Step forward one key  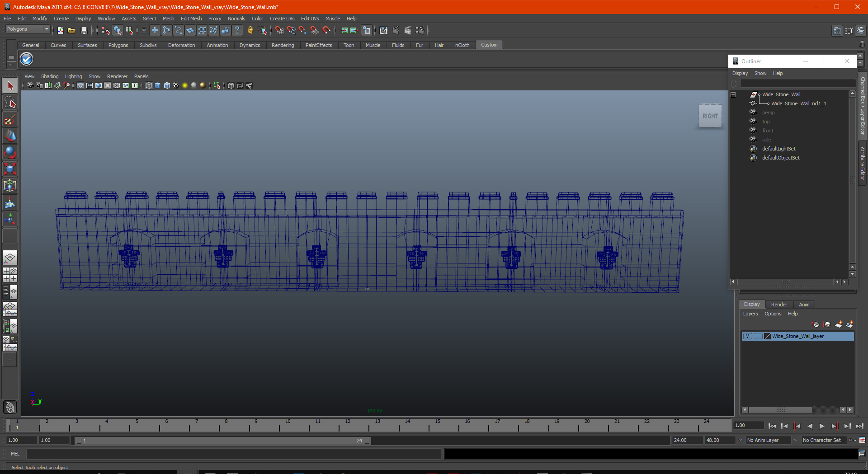pyautogui.click(x=835, y=426)
